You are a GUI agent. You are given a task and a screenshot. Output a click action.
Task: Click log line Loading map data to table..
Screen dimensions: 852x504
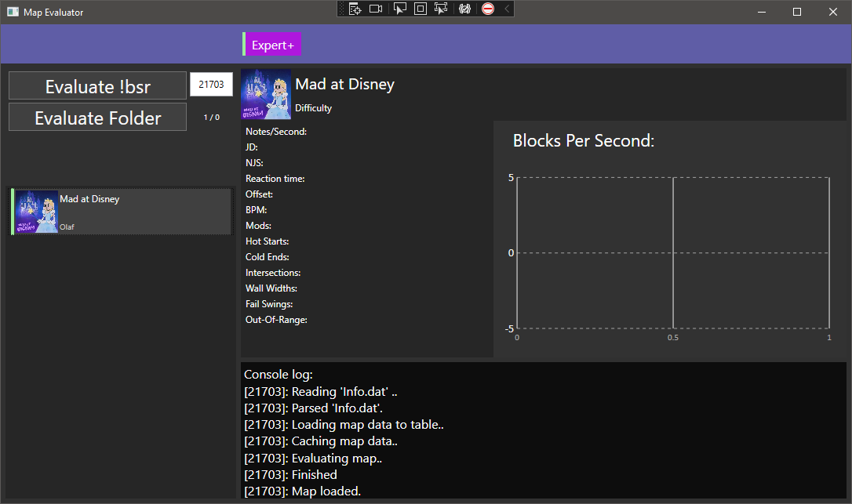[x=344, y=425]
